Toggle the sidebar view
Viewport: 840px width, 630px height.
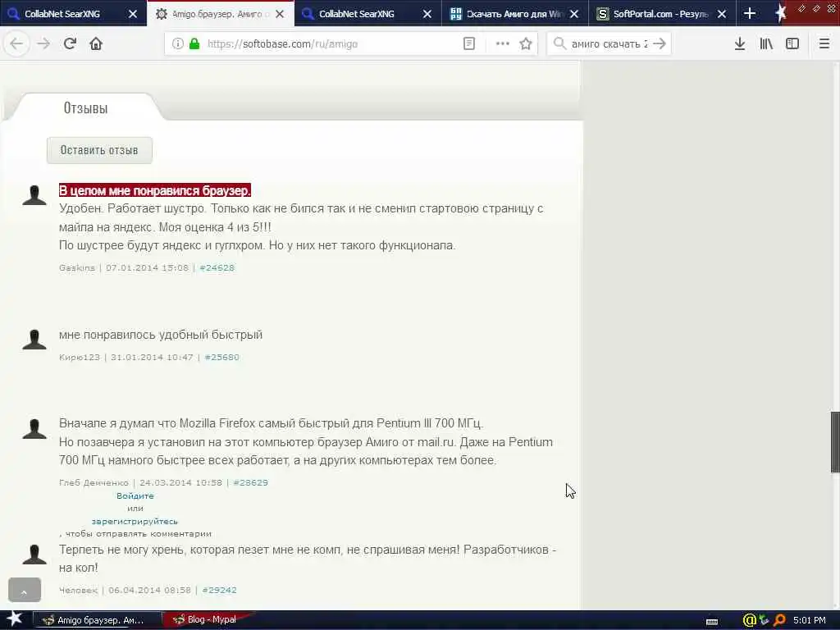pos(792,44)
